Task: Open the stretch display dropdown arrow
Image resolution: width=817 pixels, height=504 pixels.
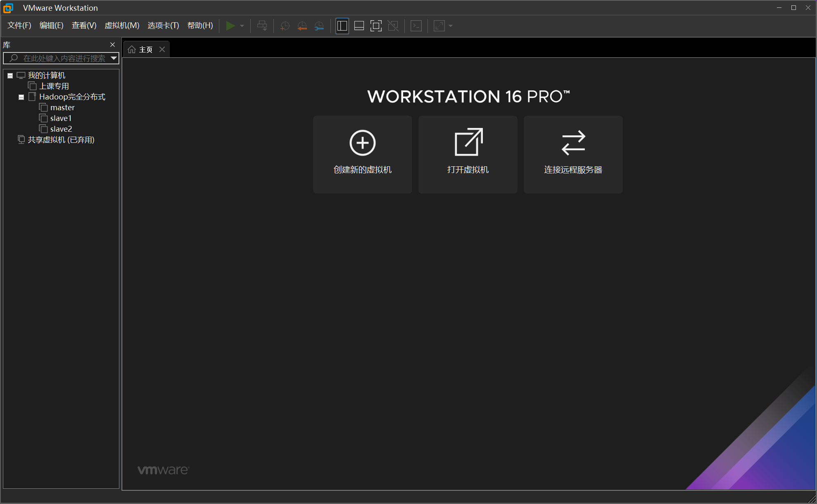Action: point(451,26)
